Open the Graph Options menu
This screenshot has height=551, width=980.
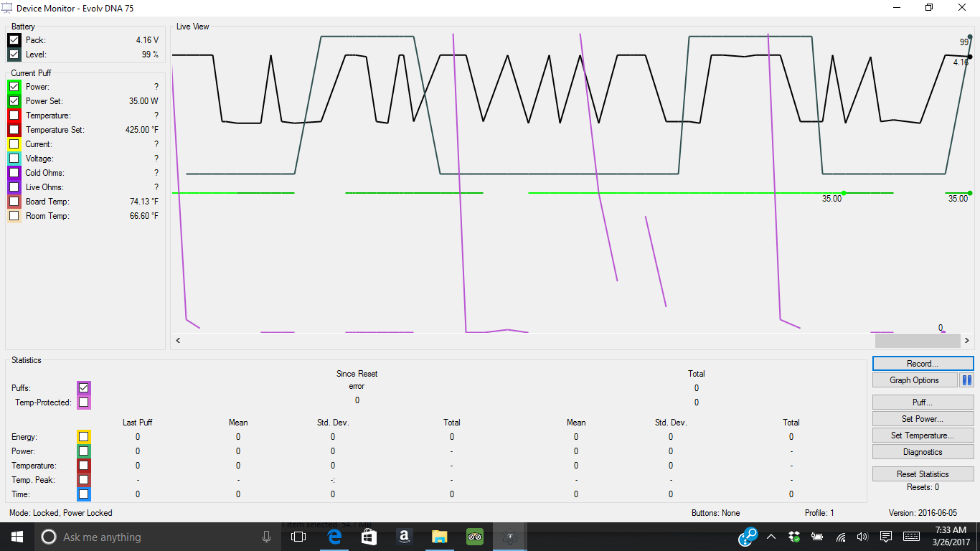tap(915, 380)
